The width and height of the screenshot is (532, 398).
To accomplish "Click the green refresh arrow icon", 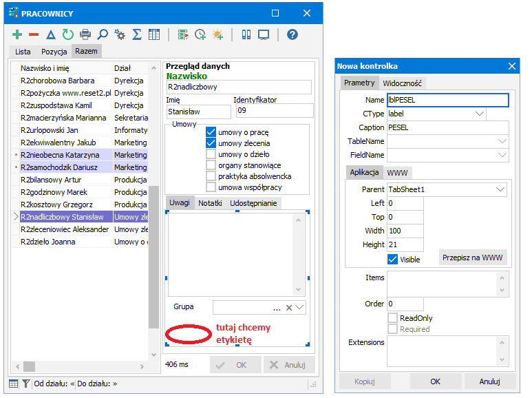I will point(68,34).
